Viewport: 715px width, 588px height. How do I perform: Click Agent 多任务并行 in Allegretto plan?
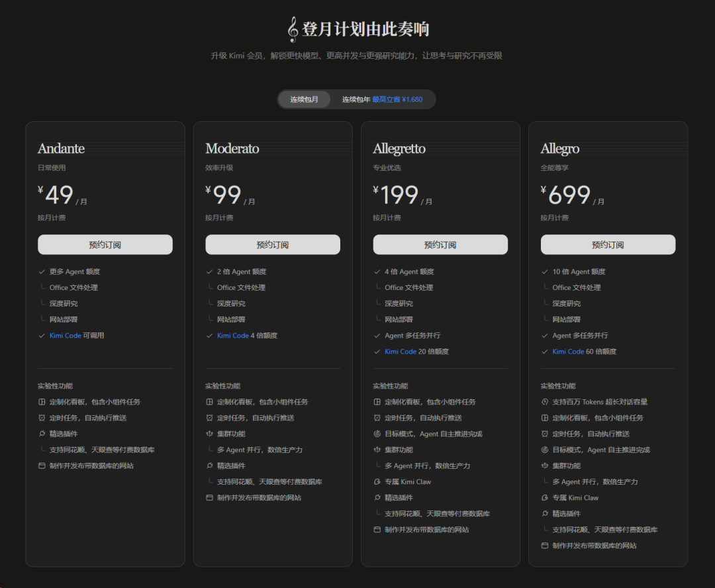point(412,335)
